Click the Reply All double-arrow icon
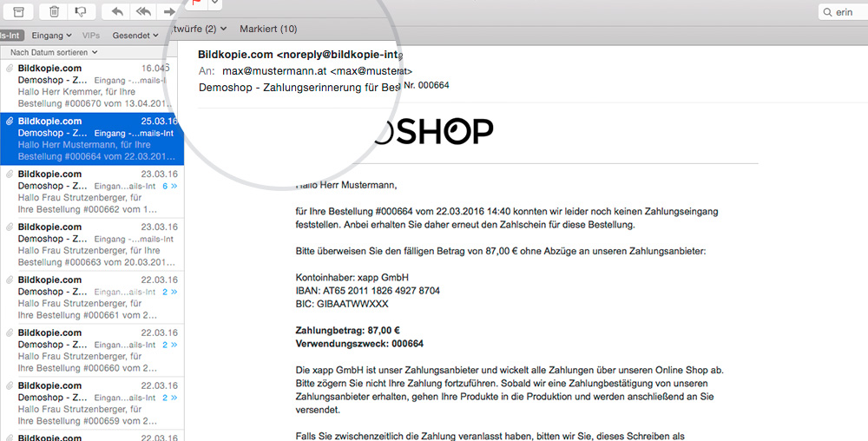This screenshot has width=868, height=441. pos(143,11)
